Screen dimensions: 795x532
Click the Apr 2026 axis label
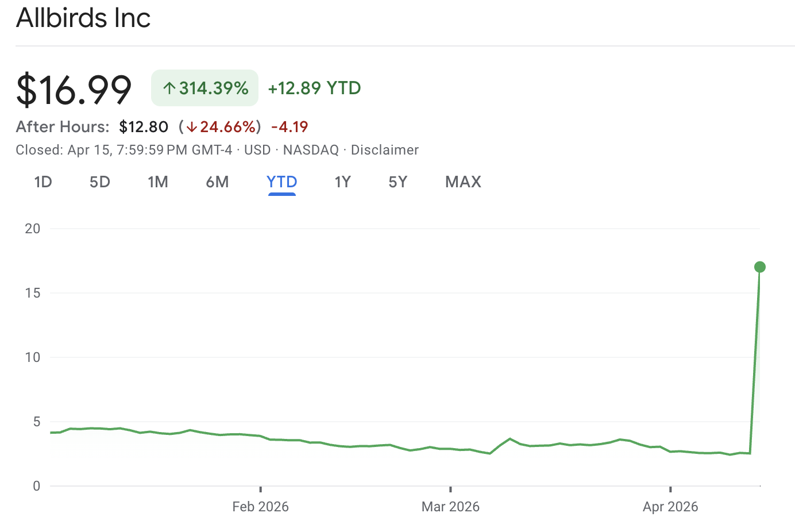pyautogui.click(x=670, y=506)
